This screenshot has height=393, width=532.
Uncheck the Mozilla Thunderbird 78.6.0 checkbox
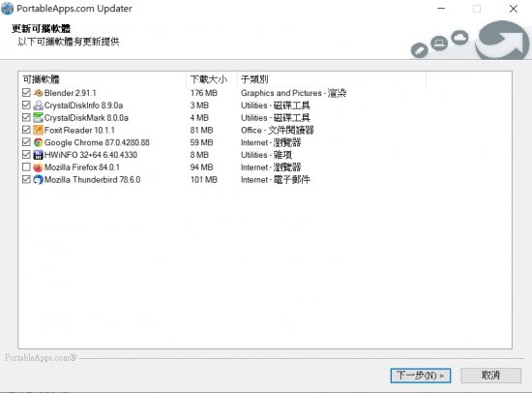pyautogui.click(x=26, y=179)
